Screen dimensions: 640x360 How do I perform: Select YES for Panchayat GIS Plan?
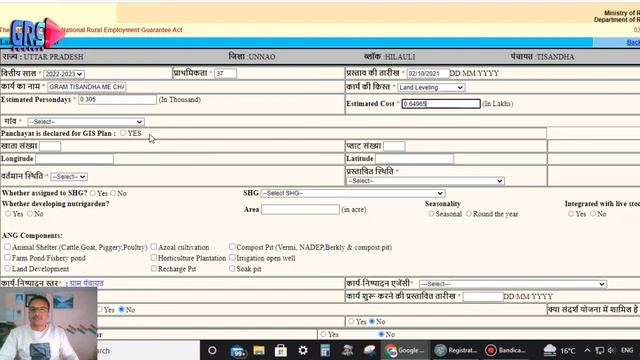click(123, 133)
